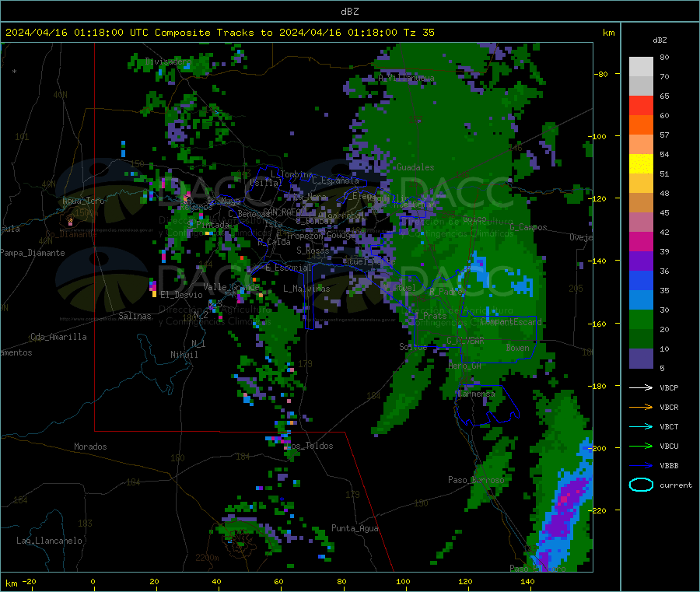Click the 'S_Rosas' place label
The image size is (700, 592).
point(313,250)
